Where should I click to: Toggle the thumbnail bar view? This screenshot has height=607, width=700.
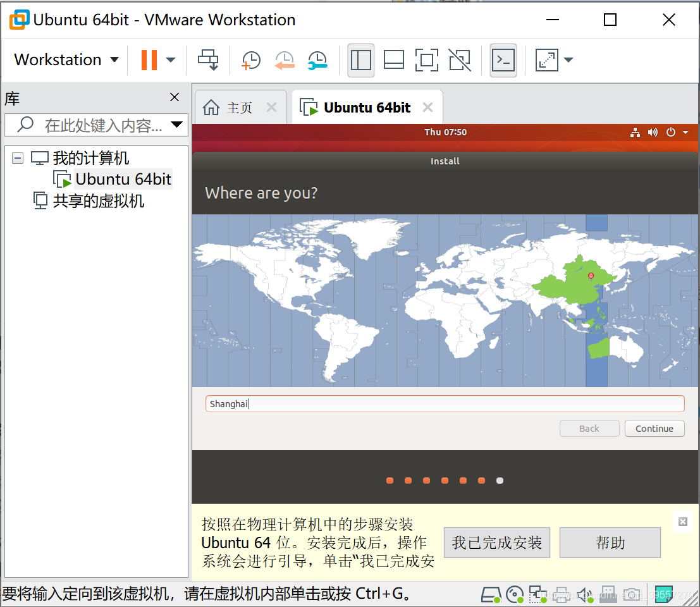[394, 60]
